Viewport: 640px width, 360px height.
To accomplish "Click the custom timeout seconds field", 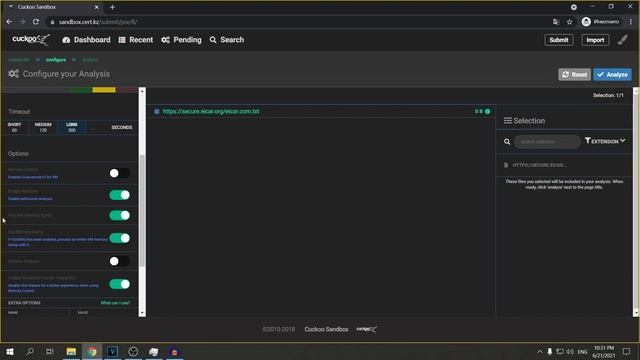I will [x=96, y=127].
